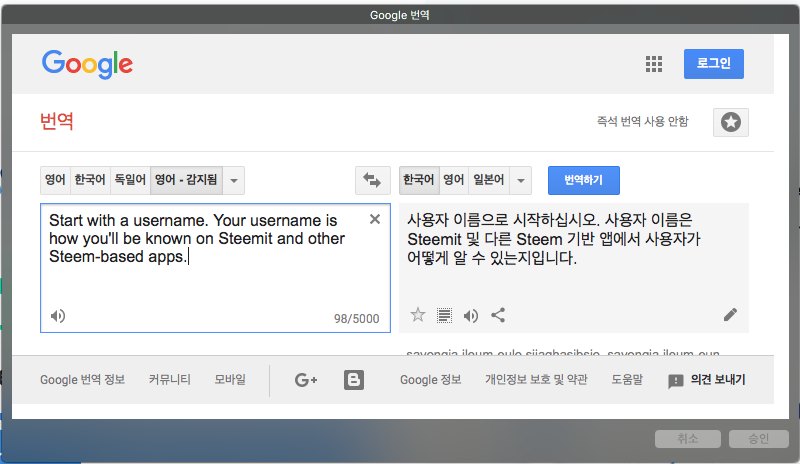Swap source and target languages
Screen dimensions: 800x464
372,180
